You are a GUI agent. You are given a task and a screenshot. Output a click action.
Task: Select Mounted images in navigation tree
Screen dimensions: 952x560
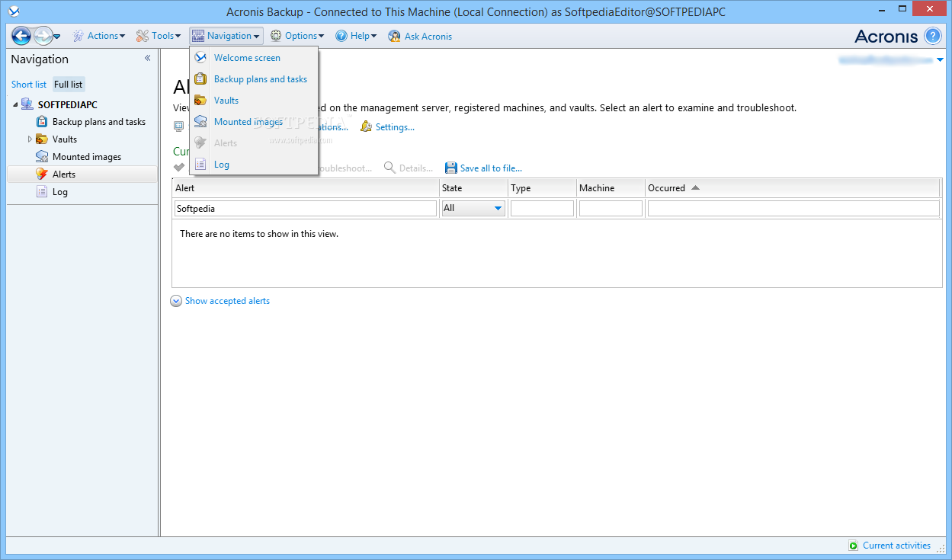coord(87,157)
